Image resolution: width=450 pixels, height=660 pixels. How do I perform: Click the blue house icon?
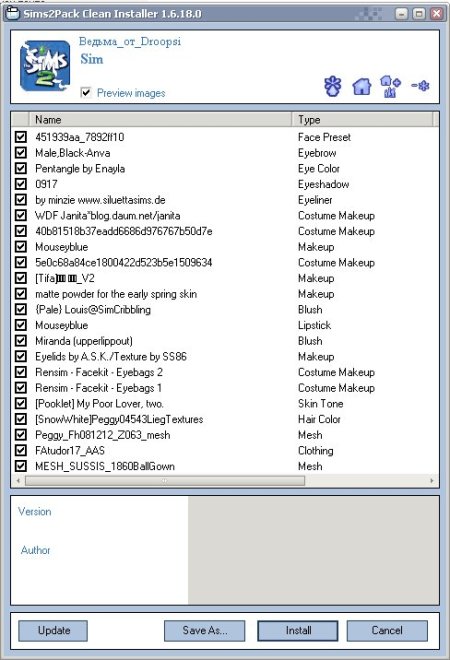coord(362,87)
